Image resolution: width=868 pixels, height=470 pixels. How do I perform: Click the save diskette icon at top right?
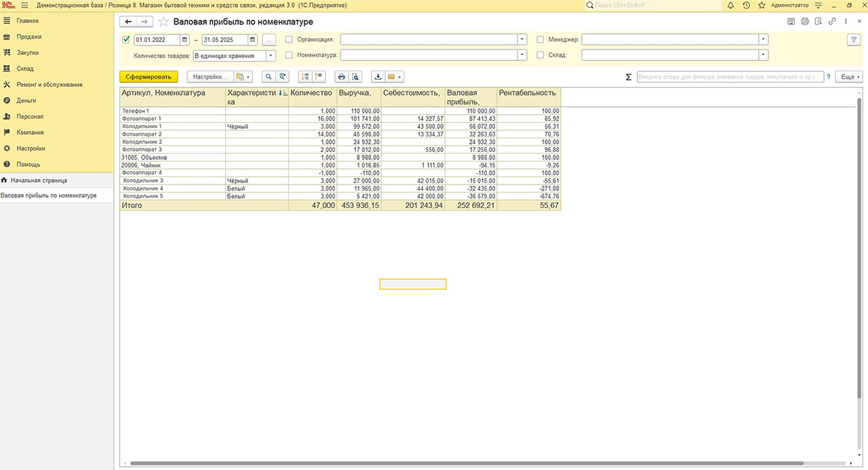791,22
